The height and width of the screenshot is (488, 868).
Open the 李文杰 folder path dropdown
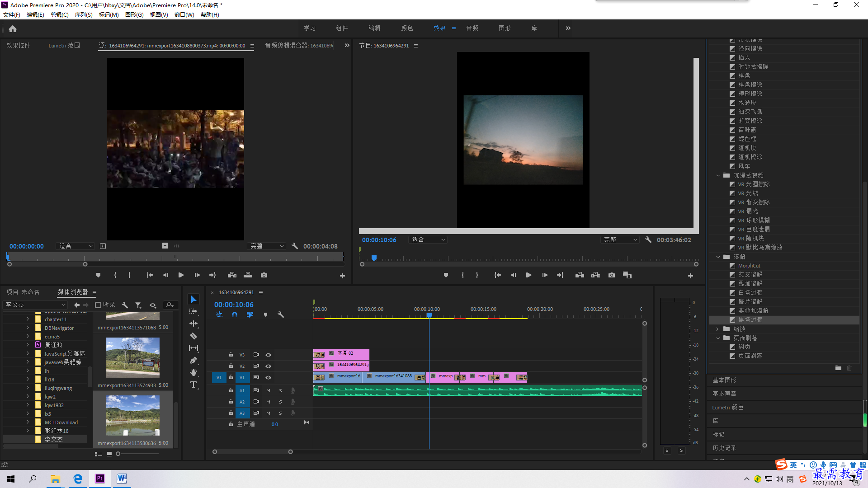[35, 305]
